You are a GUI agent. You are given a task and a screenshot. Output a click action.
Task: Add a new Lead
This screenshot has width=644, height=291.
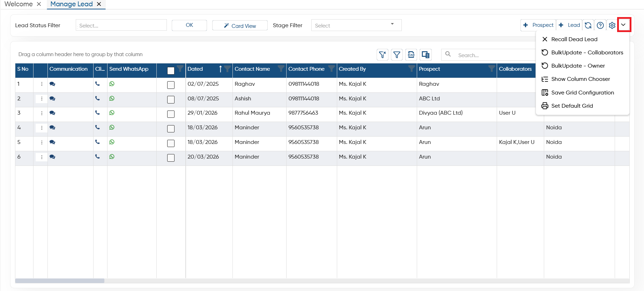click(569, 25)
